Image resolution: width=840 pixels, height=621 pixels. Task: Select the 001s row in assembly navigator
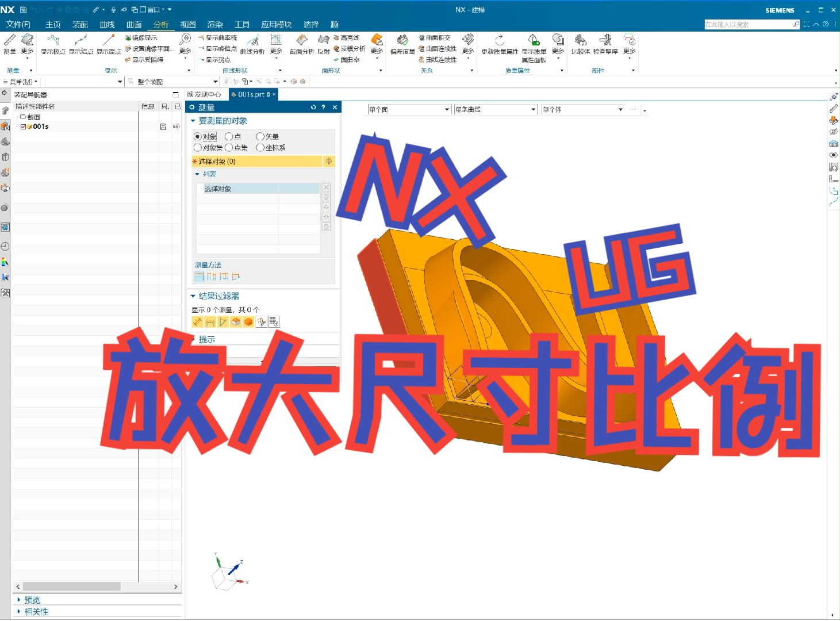[40, 126]
